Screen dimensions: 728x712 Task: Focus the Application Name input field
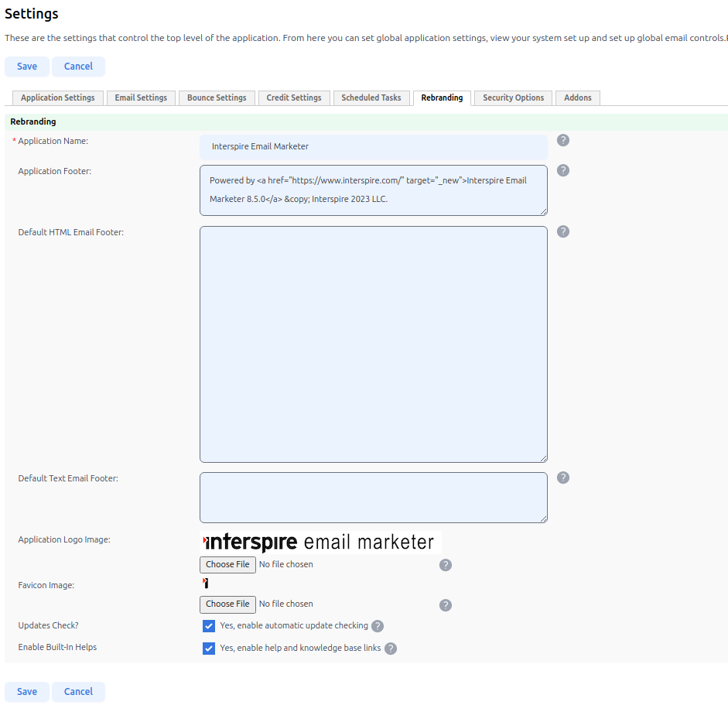[x=374, y=147]
